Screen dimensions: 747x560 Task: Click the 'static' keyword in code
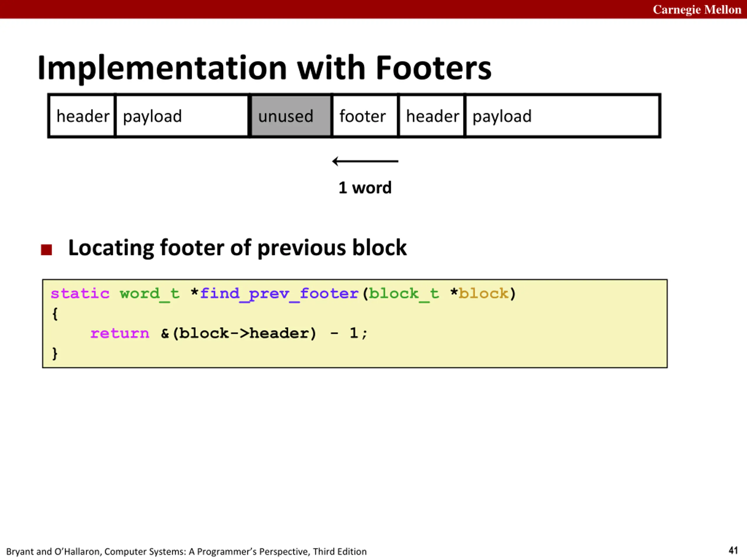80,293
